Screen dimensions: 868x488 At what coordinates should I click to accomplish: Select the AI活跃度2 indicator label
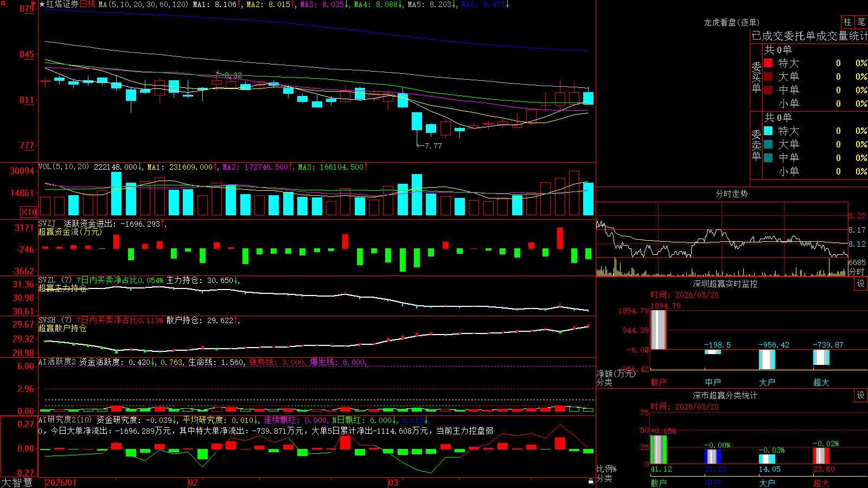(x=58, y=362)
